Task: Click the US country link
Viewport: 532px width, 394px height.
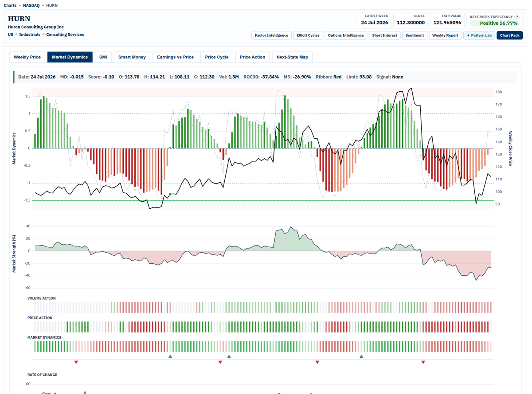Action: click(10, 35)
